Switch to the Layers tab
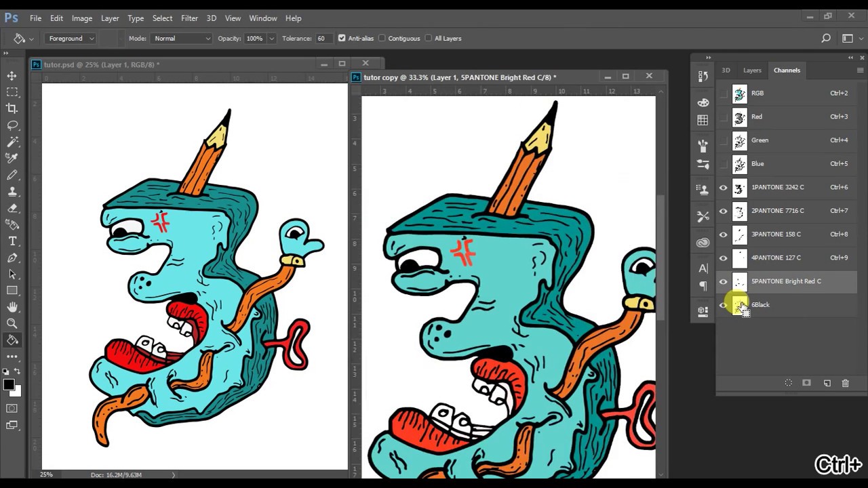This screenshot has width=868, height=488. (752, 70)
